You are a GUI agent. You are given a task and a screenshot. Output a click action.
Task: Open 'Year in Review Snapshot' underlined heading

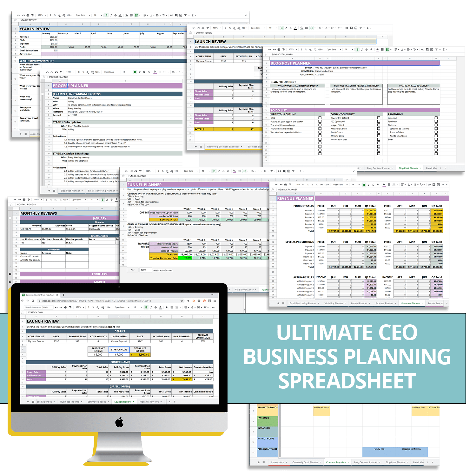(x=36, y=61)
